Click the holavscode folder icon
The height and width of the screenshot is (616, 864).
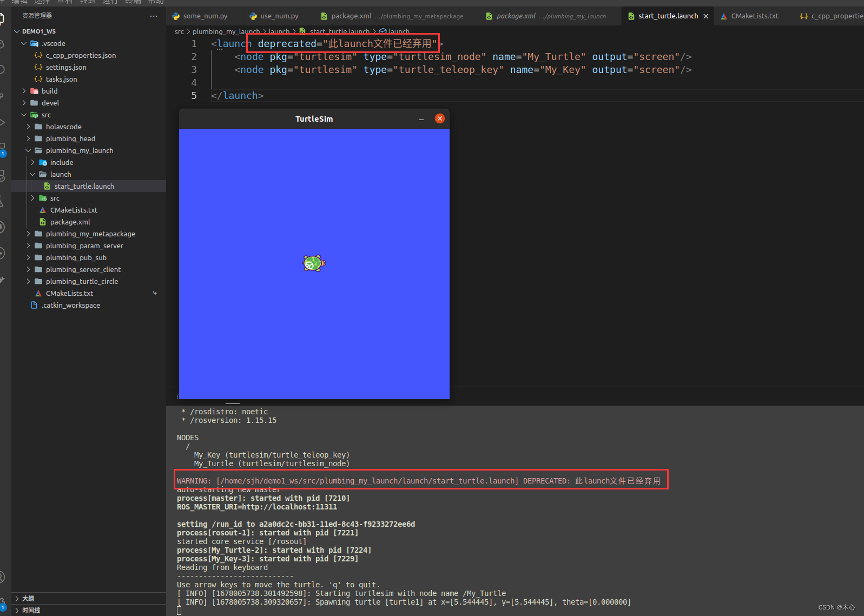(x=38, y=127)
